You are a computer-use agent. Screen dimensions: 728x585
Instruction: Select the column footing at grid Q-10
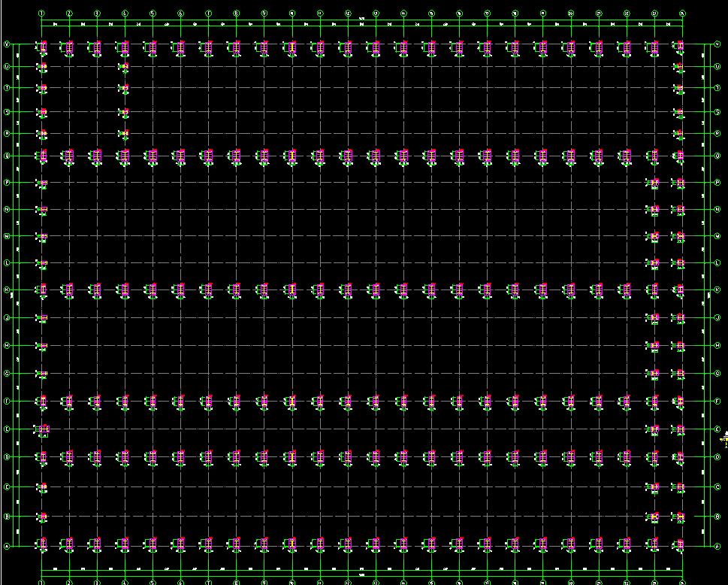[x=291, y=156]
